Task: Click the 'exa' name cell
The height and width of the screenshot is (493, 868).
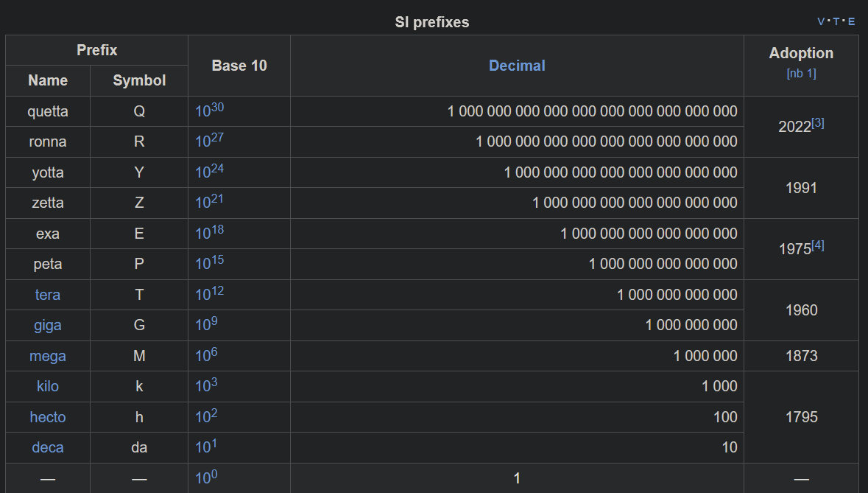Action: [x=48, y=234]
